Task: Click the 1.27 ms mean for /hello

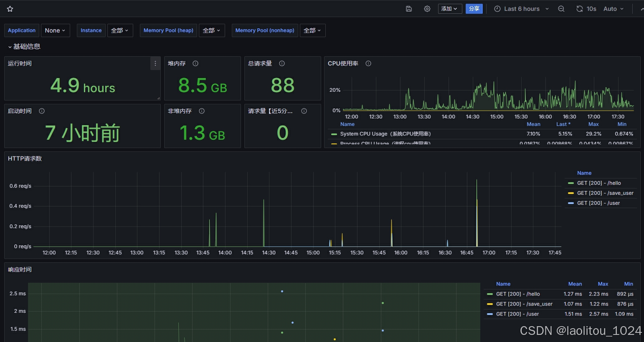Action: coord(573,294)
